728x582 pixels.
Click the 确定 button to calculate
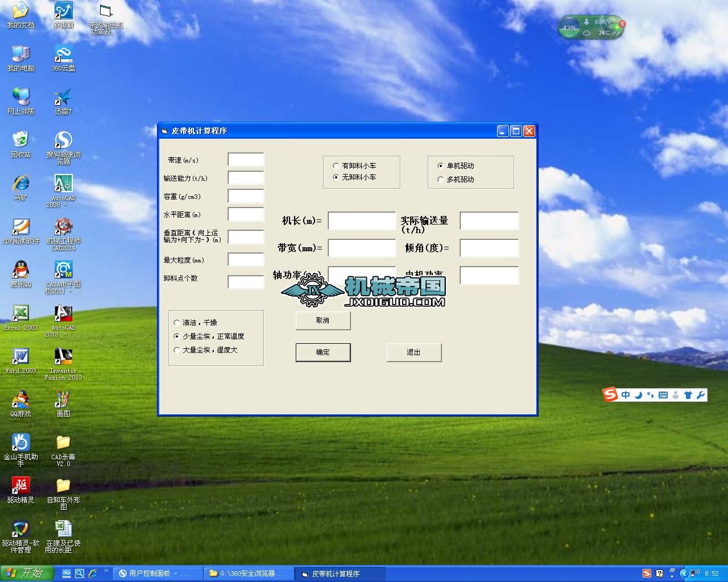click(323, 352)
